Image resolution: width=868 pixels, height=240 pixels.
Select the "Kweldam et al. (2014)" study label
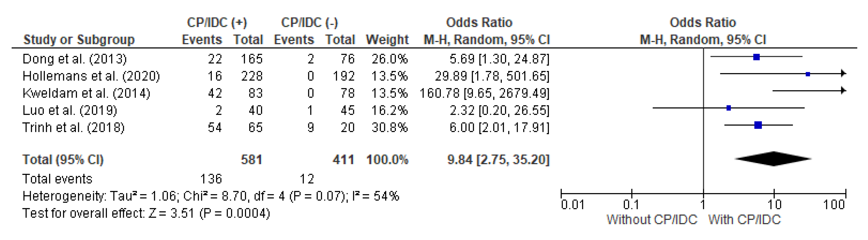(x=86, y=93)
